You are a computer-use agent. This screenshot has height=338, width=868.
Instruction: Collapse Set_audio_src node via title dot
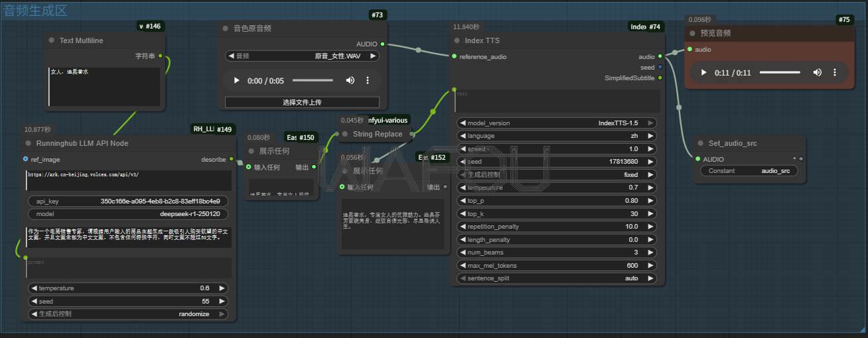(701, 143)
